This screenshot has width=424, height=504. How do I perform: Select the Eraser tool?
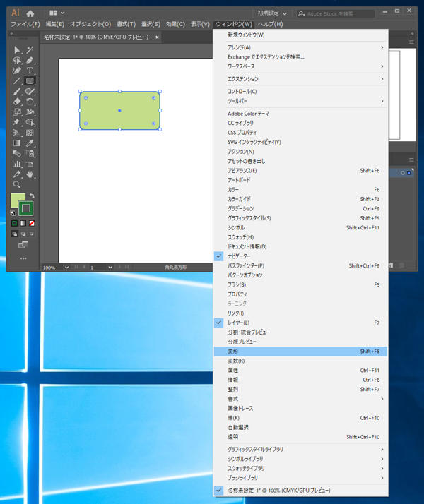coord(17,102)
